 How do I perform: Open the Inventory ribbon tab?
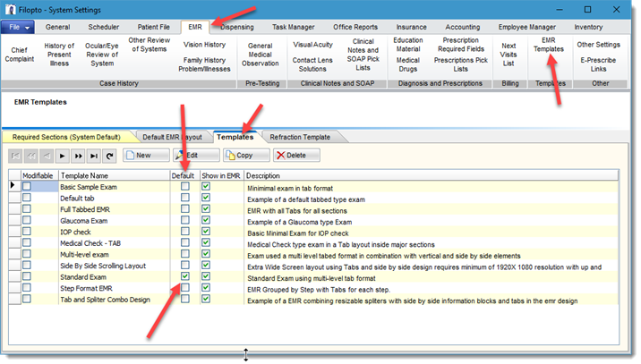[588, 27]
